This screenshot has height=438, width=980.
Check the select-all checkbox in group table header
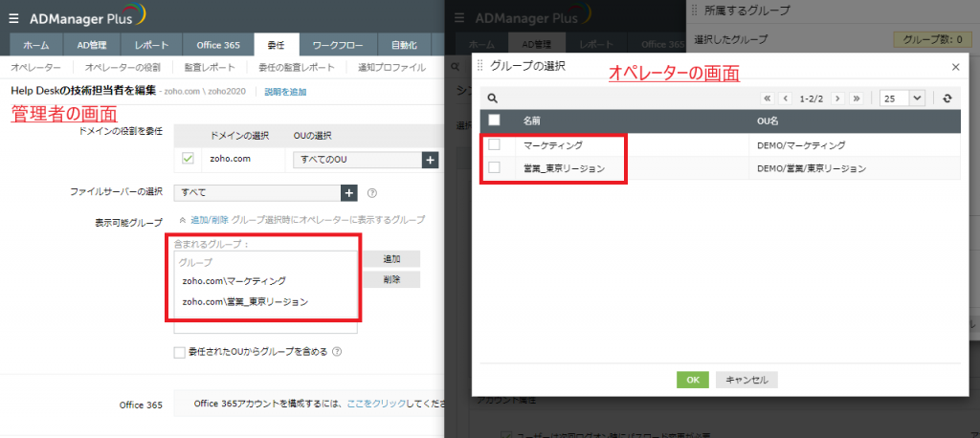pyautogui.click(x=494, y=120)
